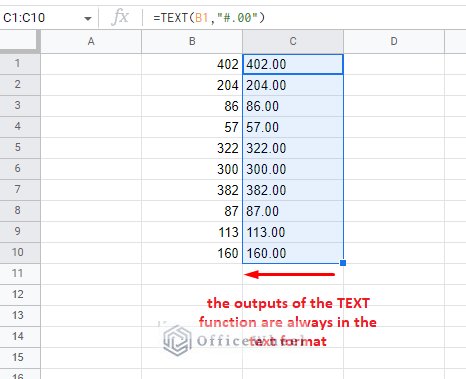Viewport: 466px width, 379px height.
Task: Open the Name box dropdown arrow
Action: [x=88, y=18]
